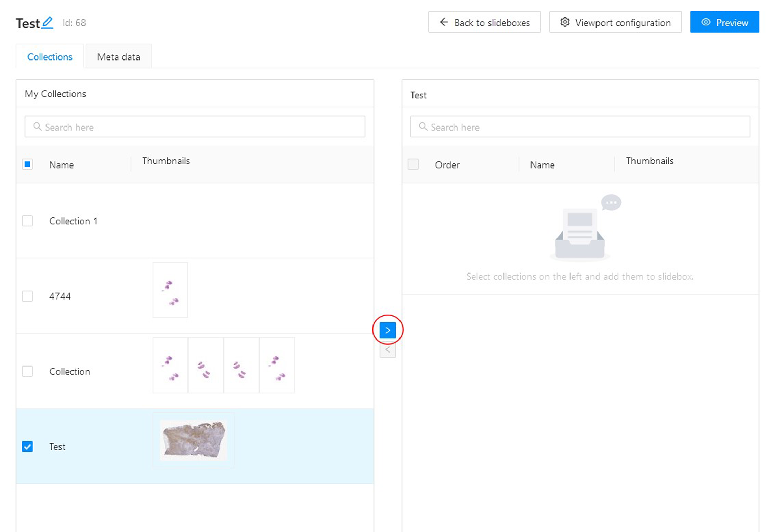This screenshot has height=532, width=773.
Task: Click the pencil edit icon beside Test title
Action: (48, 23)
